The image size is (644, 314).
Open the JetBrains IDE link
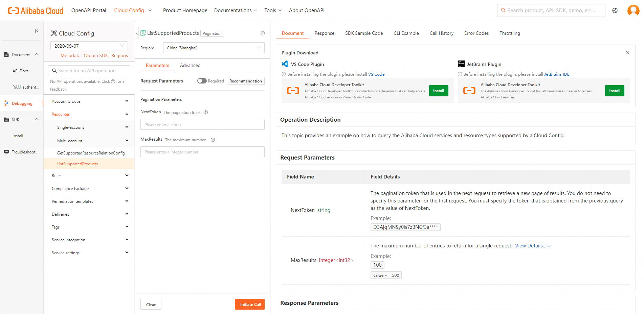557,74
